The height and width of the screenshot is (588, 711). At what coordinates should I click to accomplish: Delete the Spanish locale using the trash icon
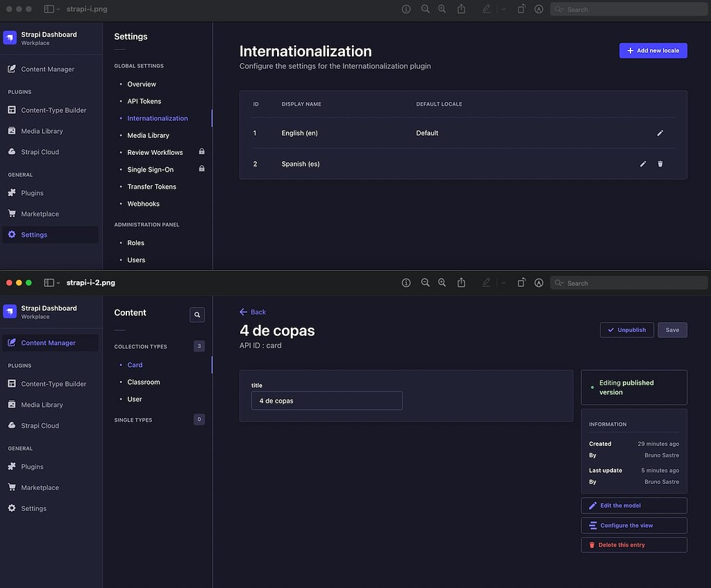pyautogui.click(x=660, y=164)
